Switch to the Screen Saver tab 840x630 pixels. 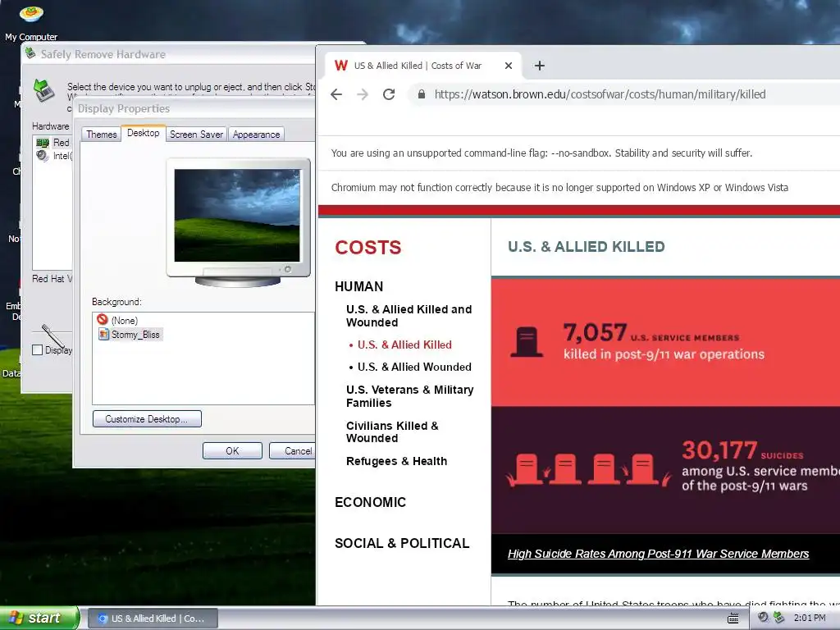tap(196, 134)
